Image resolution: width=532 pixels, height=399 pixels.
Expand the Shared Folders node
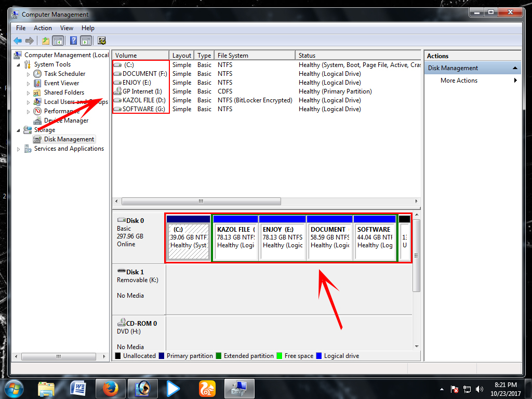tap(28, 92)
